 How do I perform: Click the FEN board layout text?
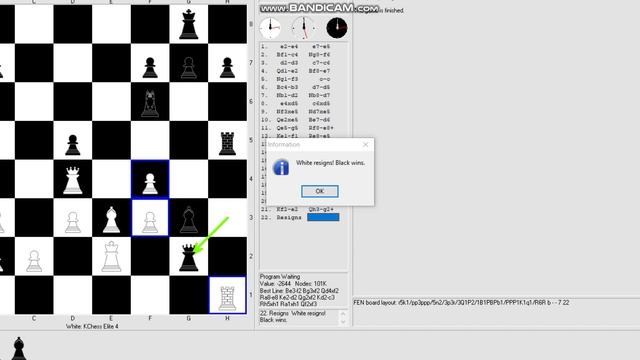[461, 302]
